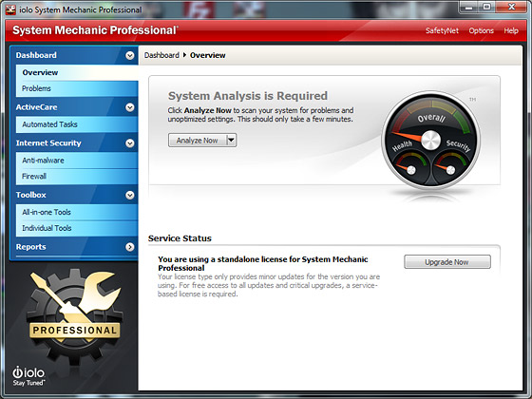Image resolution: width=532 pixels, height=399 pixels.
Task: Open SafetyNet from the header
Action: point(442,30)
